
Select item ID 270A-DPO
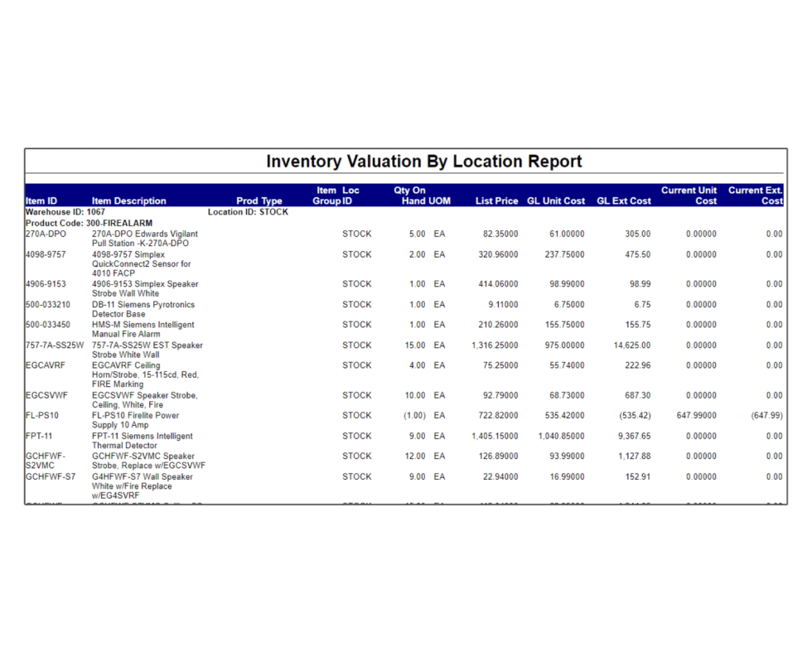click(46, 234)
